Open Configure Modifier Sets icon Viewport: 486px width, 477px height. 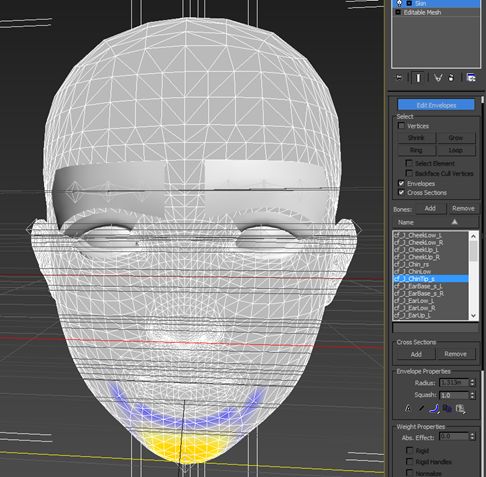pos(471,78)
